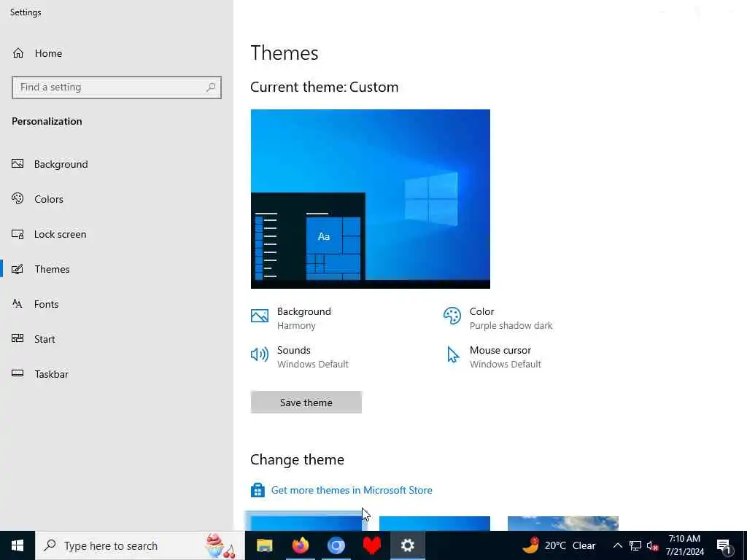The height and width of the screenshot is (560, 747).
Task: Click the Taskbar icon in sidebar
Action: click(x=18, y=374)
